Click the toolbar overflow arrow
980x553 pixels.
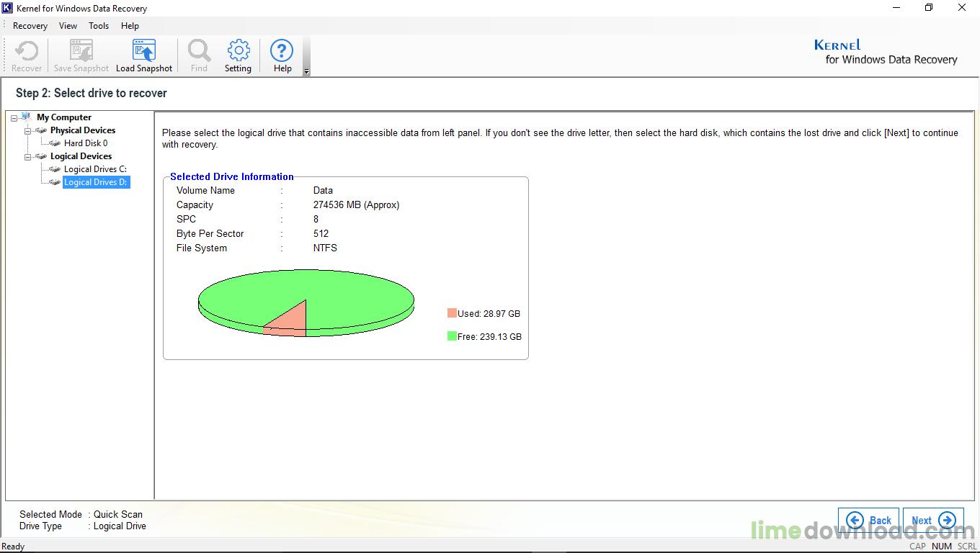coord(306,71)
